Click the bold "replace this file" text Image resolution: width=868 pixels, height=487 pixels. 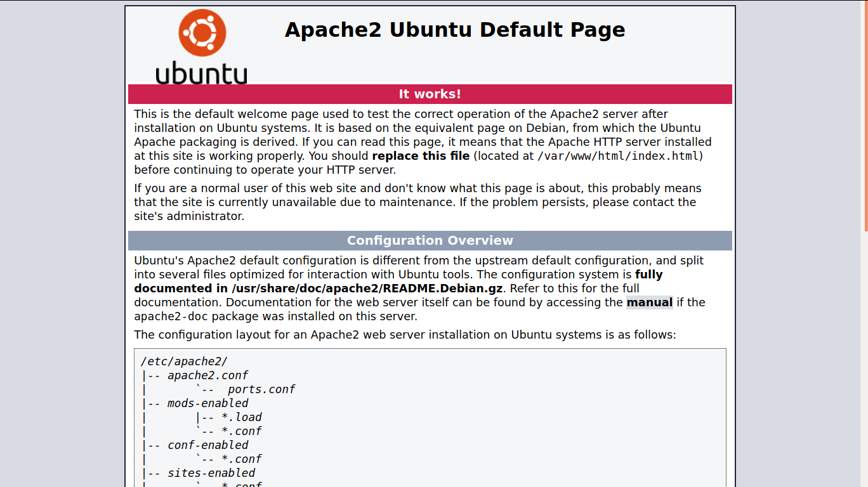click(x=421, y=156)
